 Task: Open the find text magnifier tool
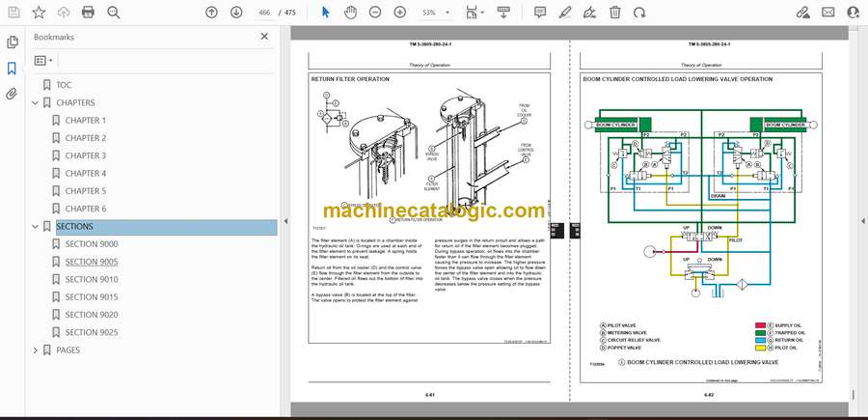pyautogui.click(x=114, y=13)
